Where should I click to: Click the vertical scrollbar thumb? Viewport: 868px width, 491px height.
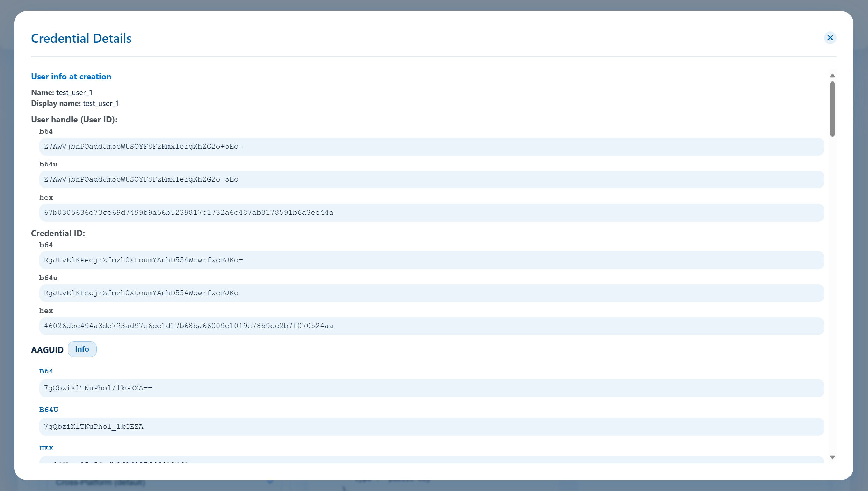[x=832, y=109]
